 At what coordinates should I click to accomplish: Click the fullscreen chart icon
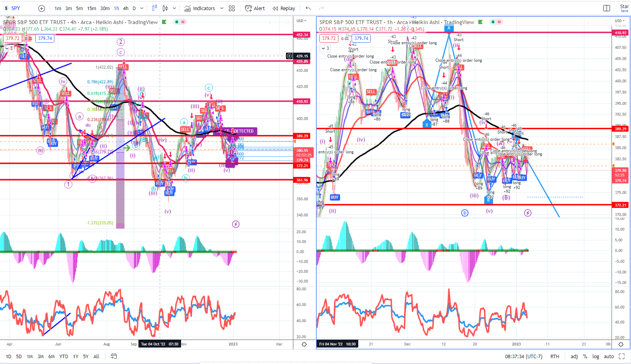coord(622,356)
